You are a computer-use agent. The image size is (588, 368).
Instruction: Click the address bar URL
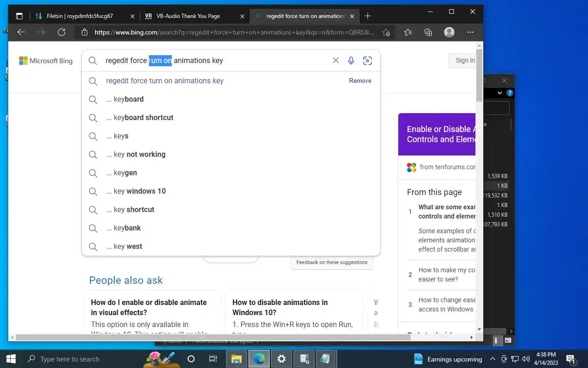click(x=234, y=32)
